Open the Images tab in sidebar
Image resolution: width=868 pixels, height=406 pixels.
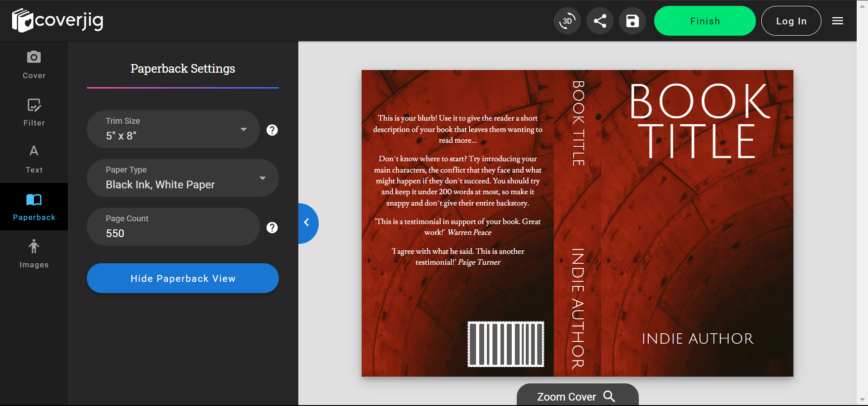pyautogui.click(x=34, y=254)
